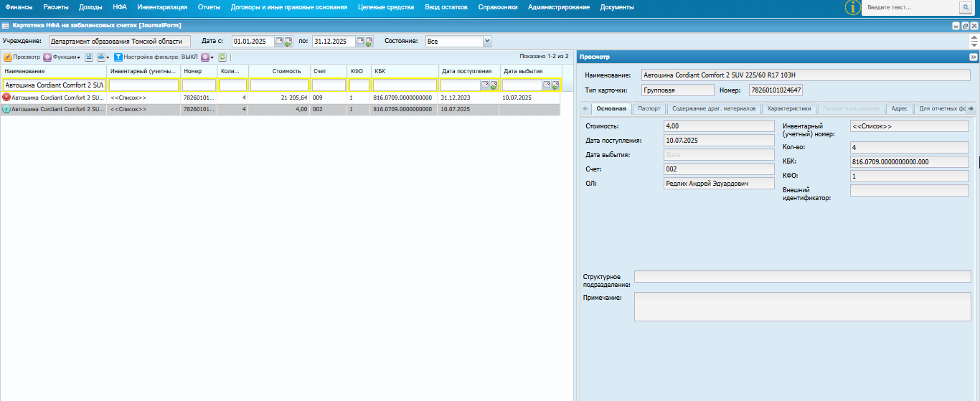Switch to the Адрес tab
The image size is (980, 401).
900,108
